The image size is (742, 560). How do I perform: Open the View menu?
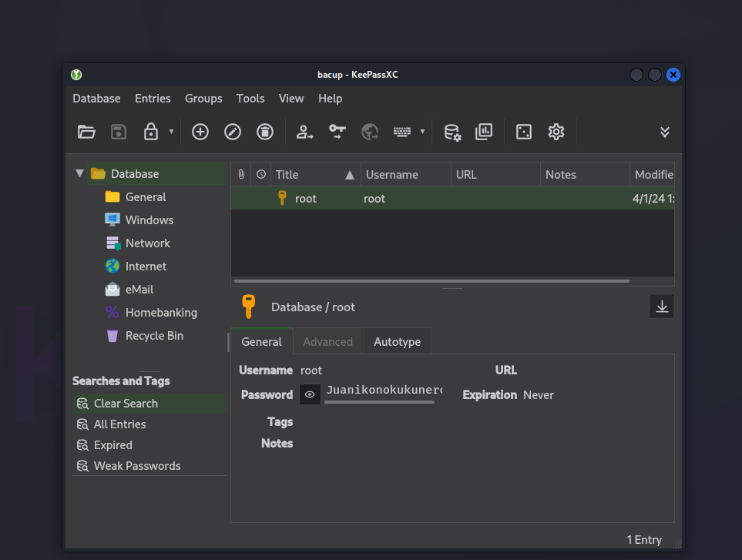pyautogui.click(x=291, y=99)
